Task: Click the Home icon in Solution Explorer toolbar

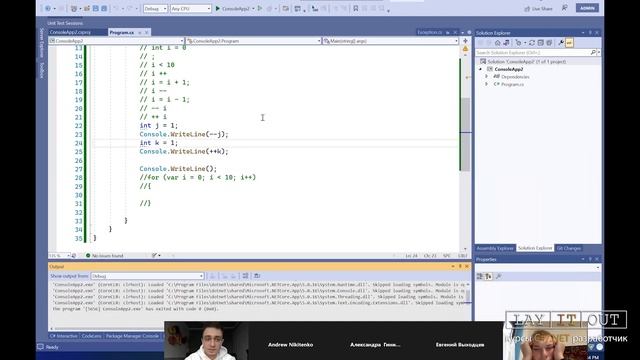Action: (x=498, y=43)
